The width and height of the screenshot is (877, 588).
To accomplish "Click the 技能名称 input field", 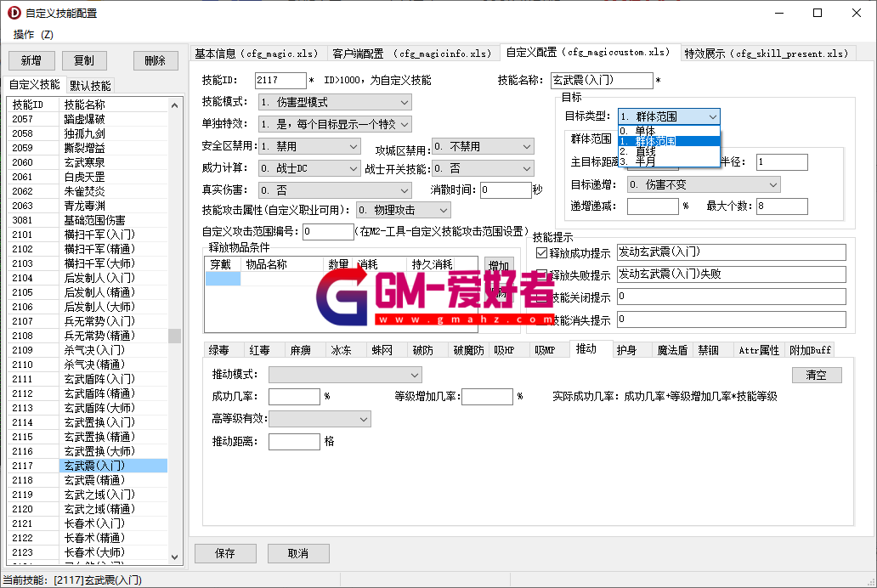I will point(602,81).
